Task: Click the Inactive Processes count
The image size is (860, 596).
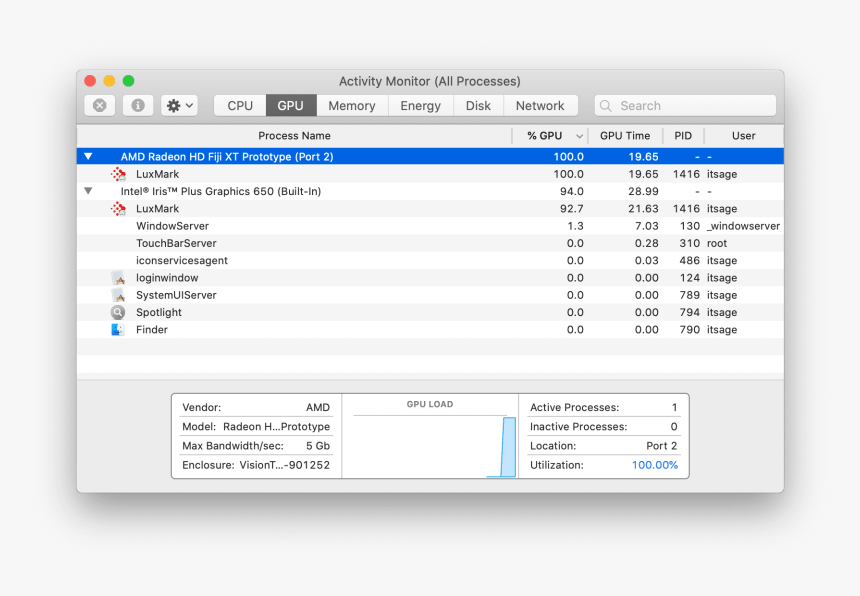Action: [674, 427]
